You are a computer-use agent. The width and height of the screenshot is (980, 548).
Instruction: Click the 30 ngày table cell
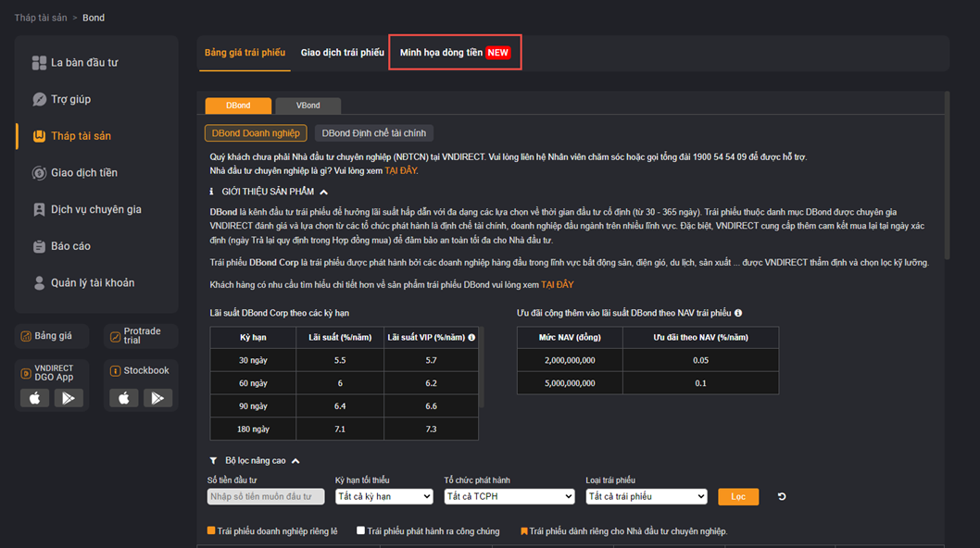253,360
